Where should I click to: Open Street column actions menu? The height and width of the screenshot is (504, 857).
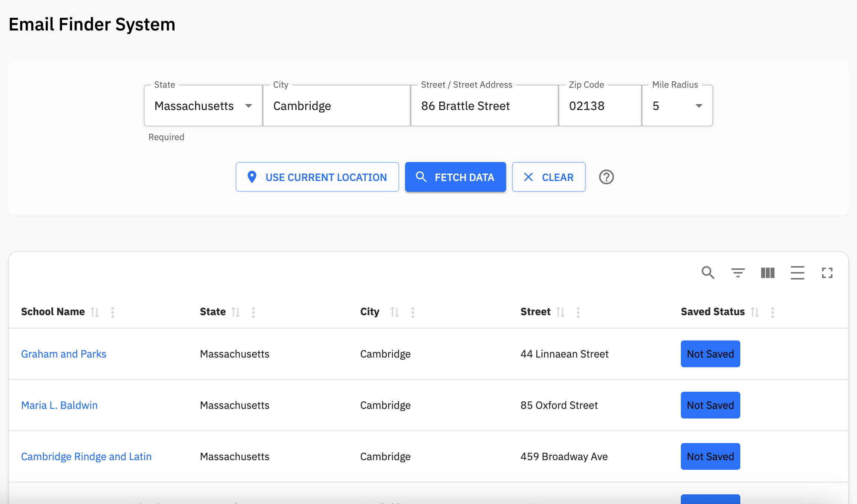[578, 312]
